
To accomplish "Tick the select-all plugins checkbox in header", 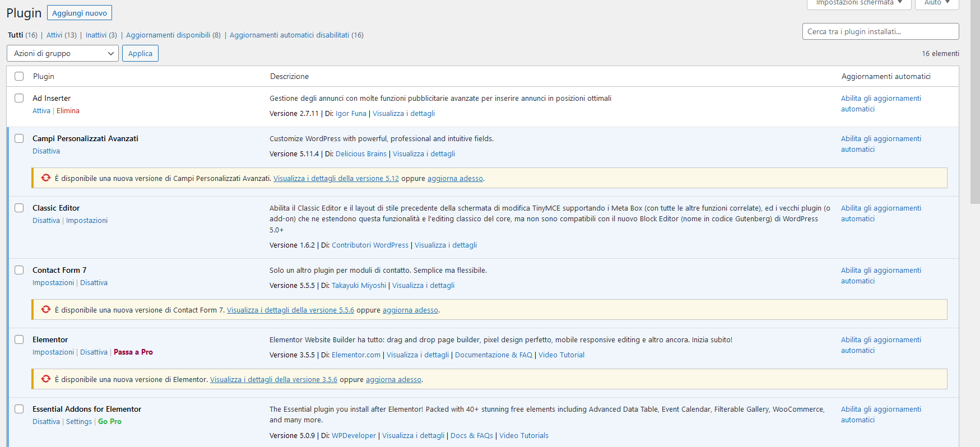I will [x=19, y=76].
